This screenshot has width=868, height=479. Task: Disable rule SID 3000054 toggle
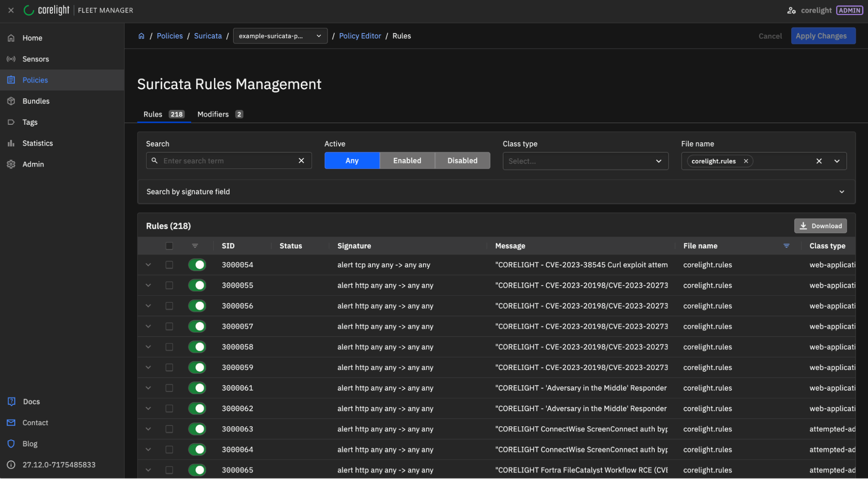tap(197, 265)
